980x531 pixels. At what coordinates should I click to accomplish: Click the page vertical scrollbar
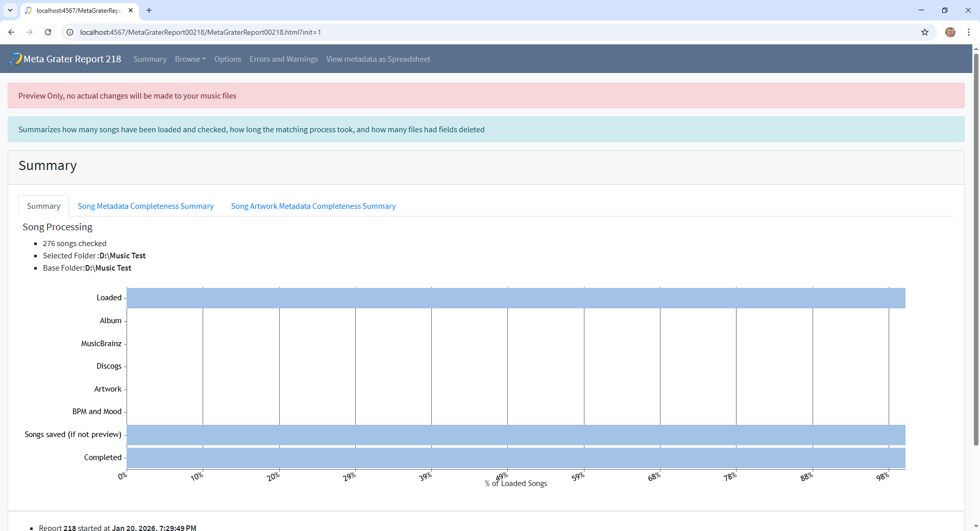point(976,255)
